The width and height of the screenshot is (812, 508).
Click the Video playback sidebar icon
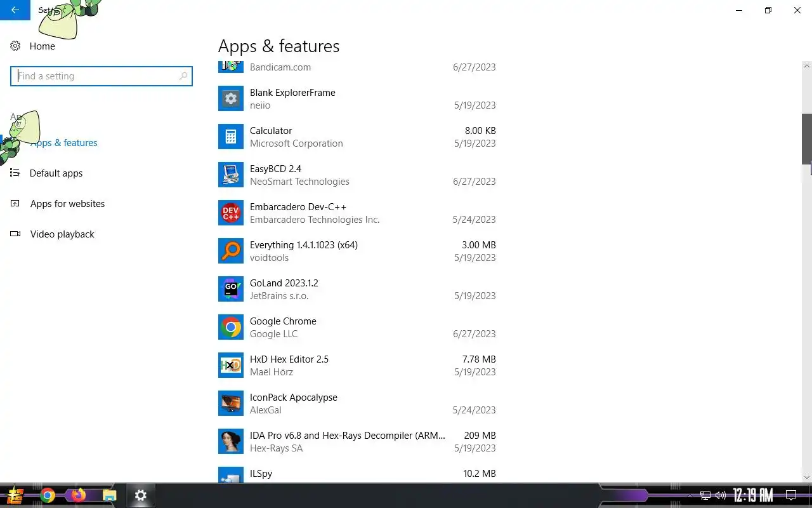[15, 234]
